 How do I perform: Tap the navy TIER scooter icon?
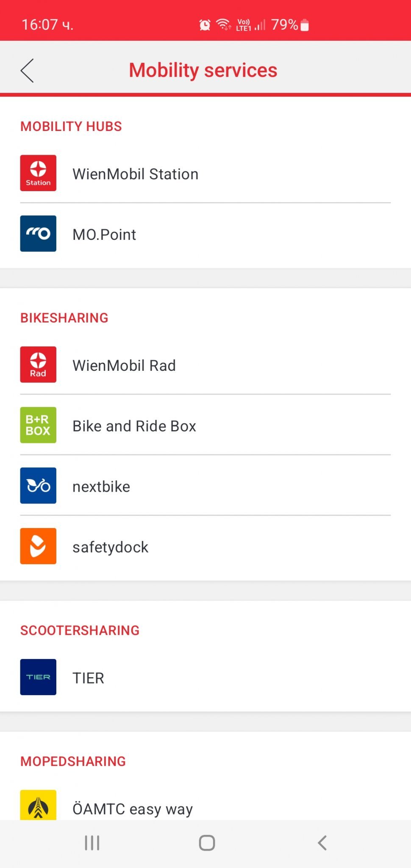tap(38, 677)
